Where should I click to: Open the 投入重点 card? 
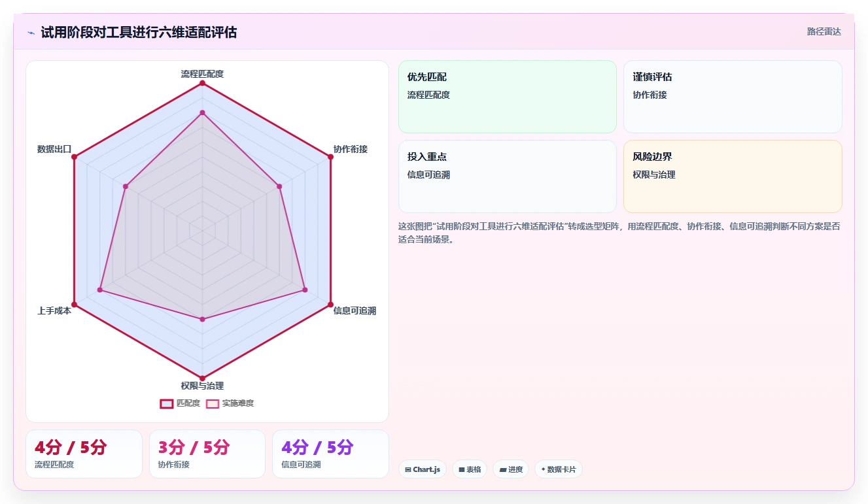pyautogui.click(x=508, y=176)
